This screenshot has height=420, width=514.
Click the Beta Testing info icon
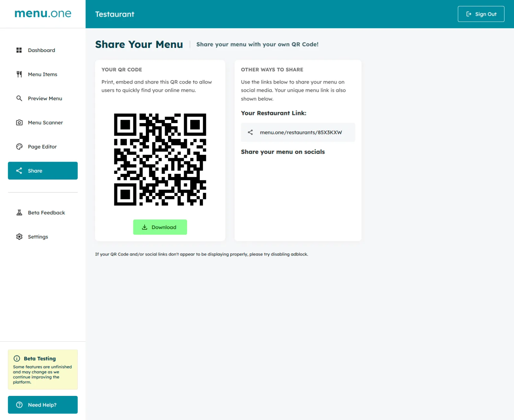point(17,358)
